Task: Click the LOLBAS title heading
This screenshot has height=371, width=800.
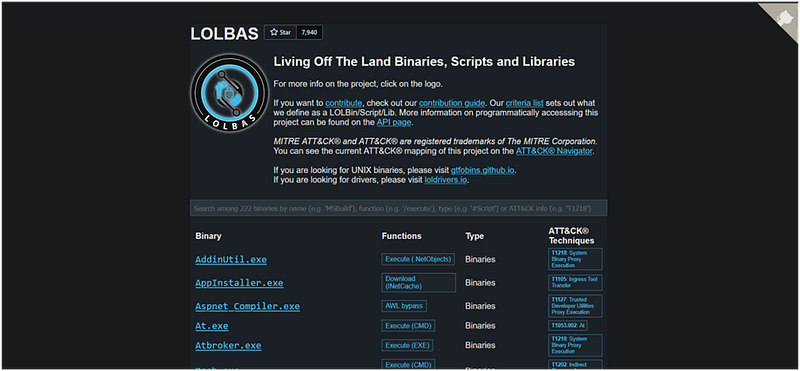Action: pyautogui.click(x=224, y=34)
